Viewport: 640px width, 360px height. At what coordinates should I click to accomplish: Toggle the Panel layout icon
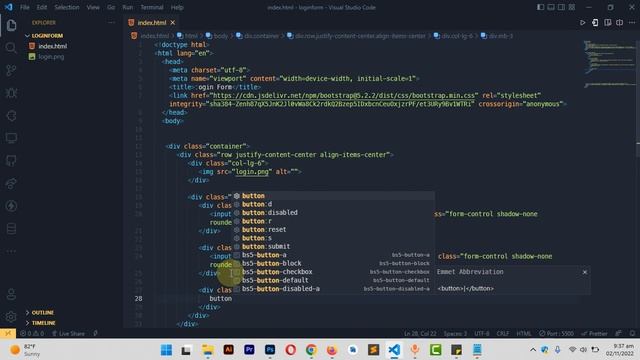551,7
